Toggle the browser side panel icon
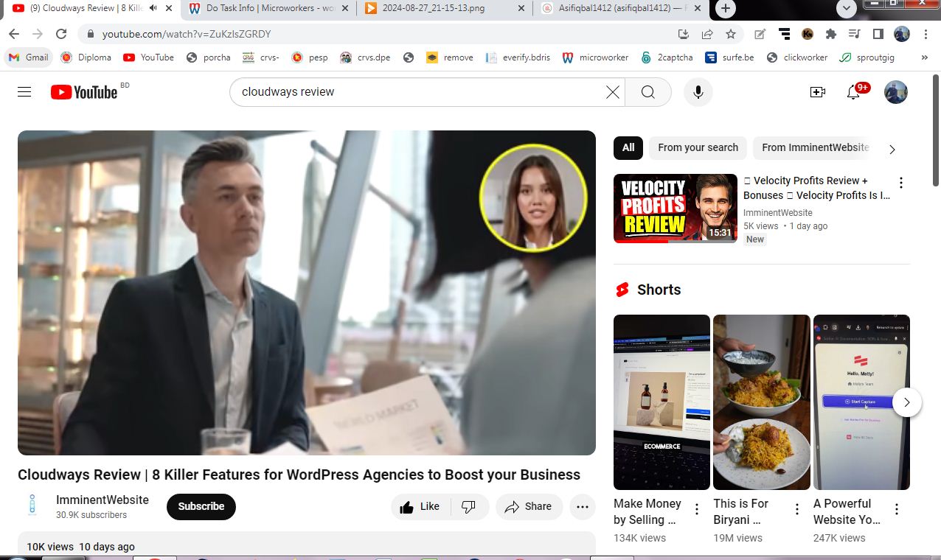Screen dimensions: 941x560 [x=878, y=34]
